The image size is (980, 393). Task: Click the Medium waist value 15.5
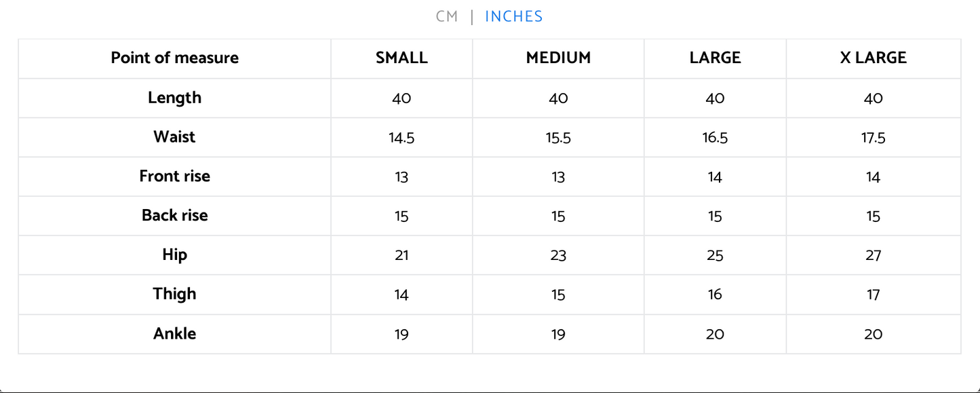click(x=558, y=138)
